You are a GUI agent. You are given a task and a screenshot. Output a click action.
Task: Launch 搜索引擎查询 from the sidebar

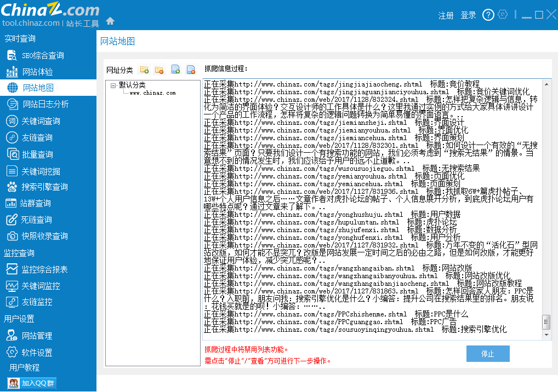(x=37, y=187)
